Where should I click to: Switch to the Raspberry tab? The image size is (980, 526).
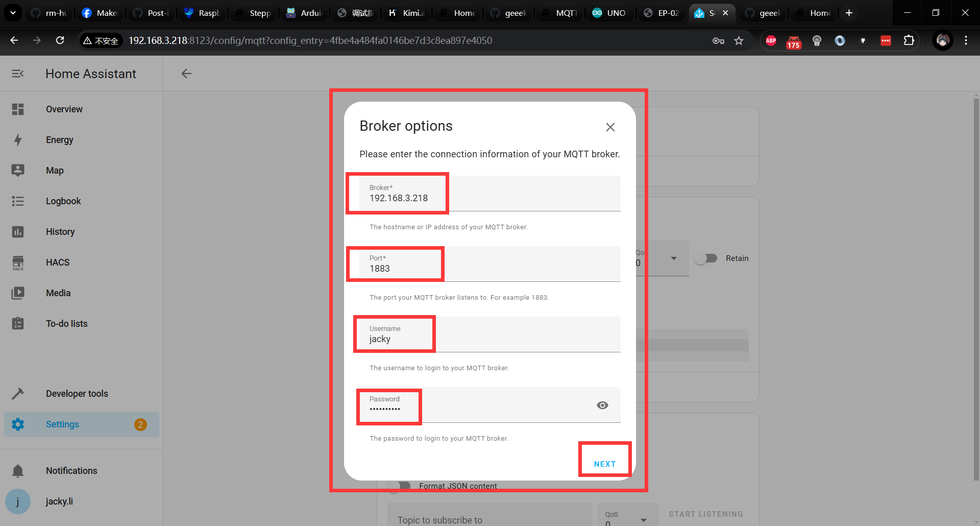(x=203, y=13)
